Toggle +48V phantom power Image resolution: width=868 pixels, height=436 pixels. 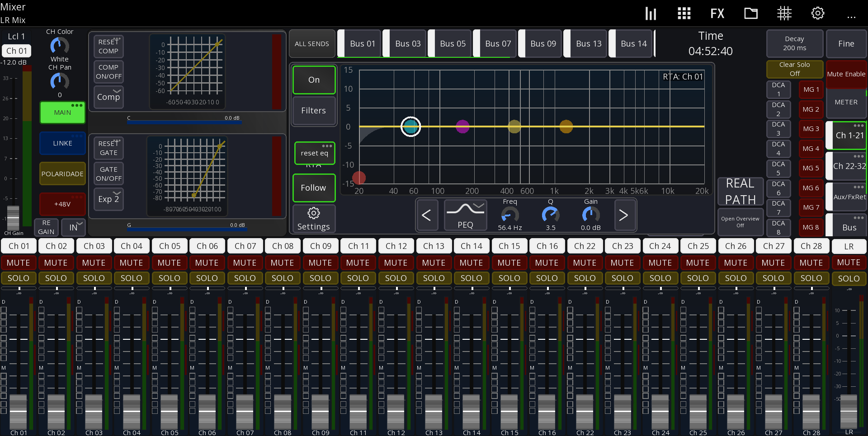(x=62, y=204)
